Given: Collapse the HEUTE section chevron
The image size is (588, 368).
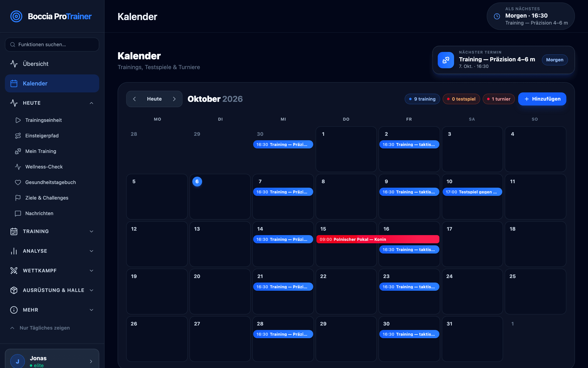Looking at the screenshot, I should tap(91, 103).
